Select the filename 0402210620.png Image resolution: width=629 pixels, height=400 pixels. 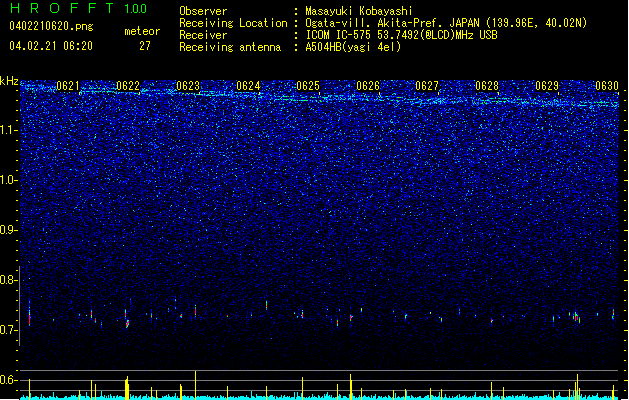click(x=51, y=26)
